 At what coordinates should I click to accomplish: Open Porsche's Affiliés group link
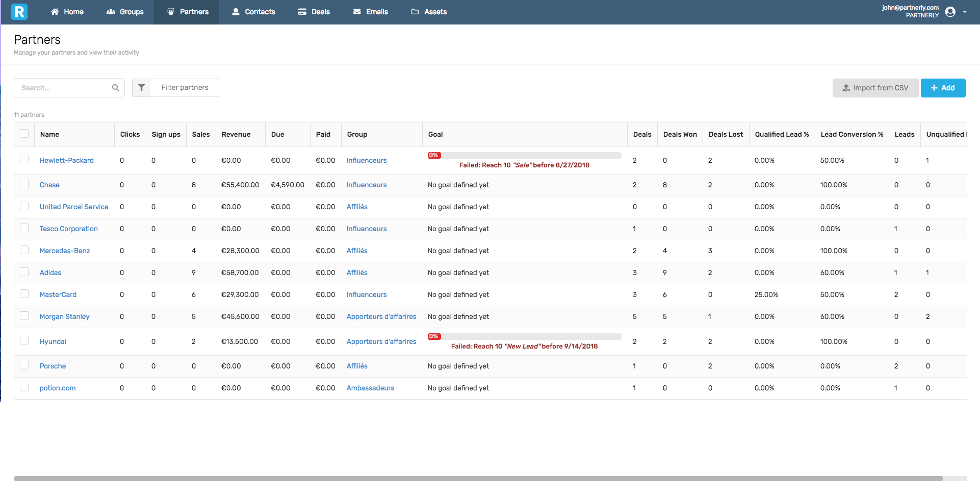(x=357, y=366)
